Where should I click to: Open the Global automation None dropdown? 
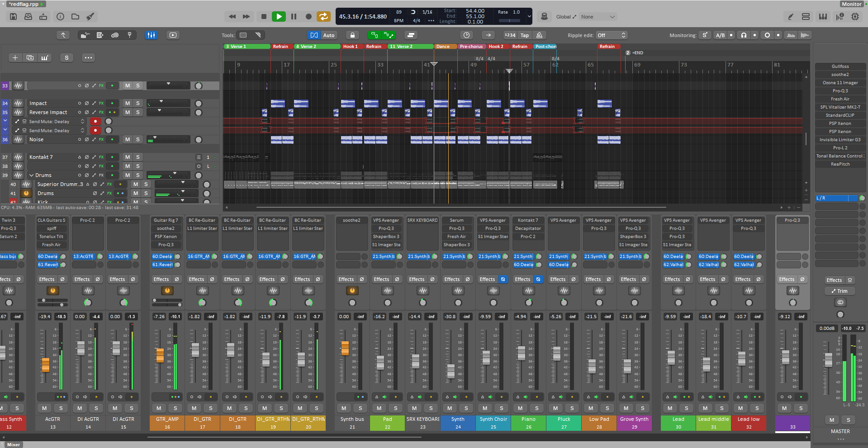[598, 17]
